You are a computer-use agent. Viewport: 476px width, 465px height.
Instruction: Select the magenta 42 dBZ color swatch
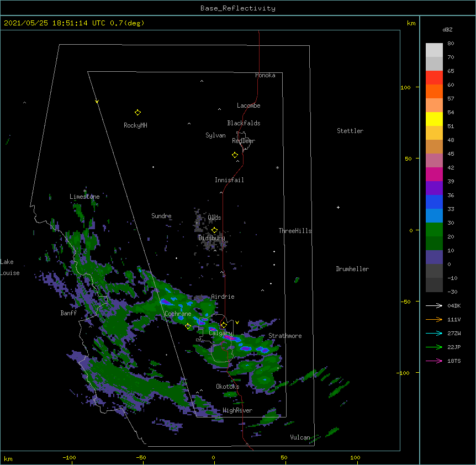tap(434, 174)
